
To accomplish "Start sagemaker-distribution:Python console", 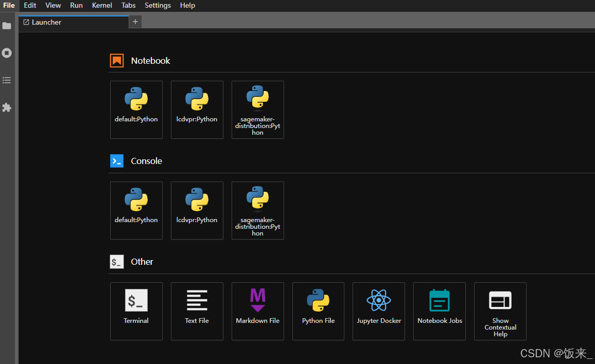I will coord(258,210).
